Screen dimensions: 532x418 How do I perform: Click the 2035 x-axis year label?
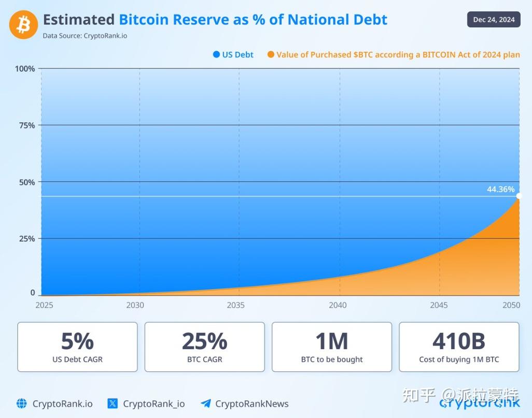[235, 305]
